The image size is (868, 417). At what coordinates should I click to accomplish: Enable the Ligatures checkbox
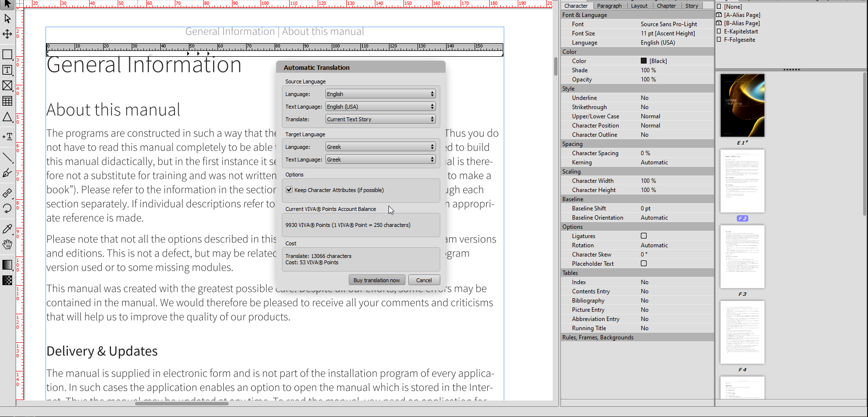(644, 236)
